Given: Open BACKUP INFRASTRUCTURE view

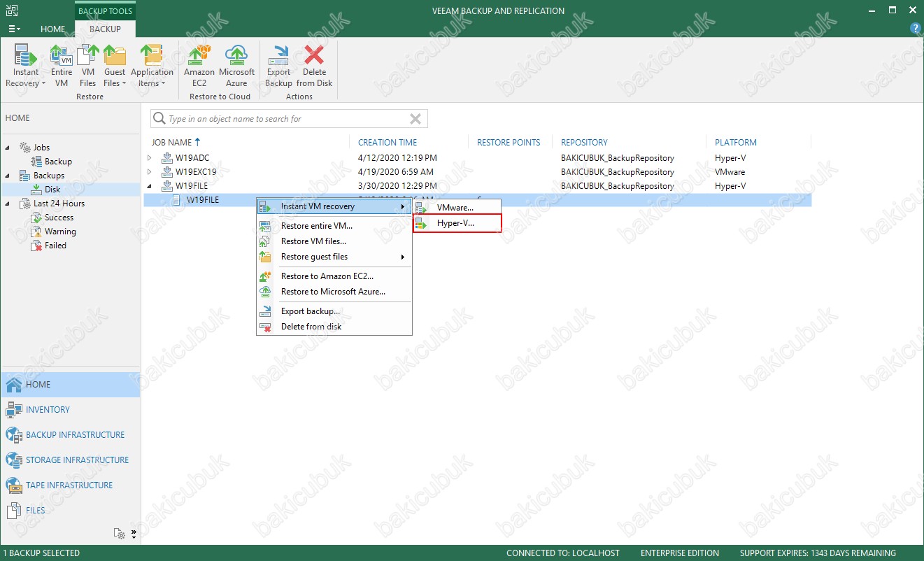Looking at the screenshot, I should [71, 435].
